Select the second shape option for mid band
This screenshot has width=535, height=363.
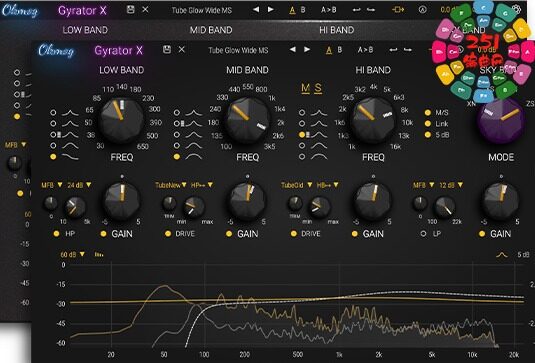coord(177,123)
